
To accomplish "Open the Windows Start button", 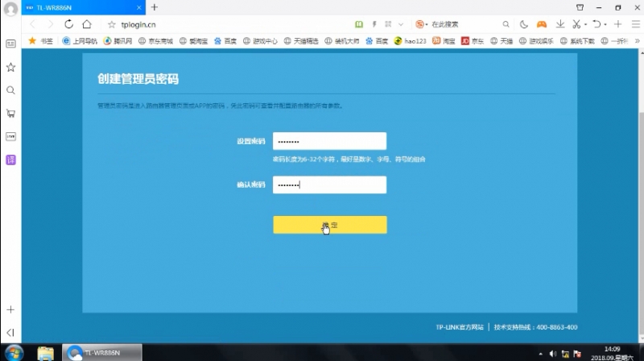I will tap(14, 353).
